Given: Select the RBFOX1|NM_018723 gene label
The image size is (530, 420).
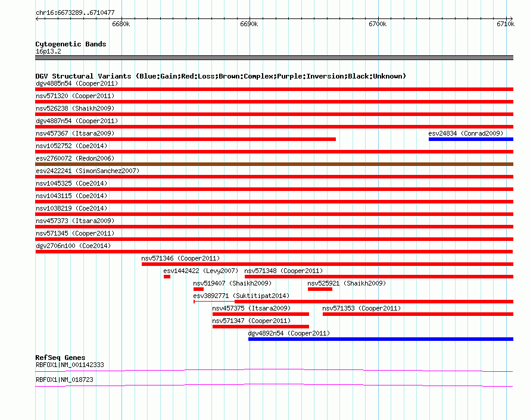Looking at the screenshot, I should [64, 380].
